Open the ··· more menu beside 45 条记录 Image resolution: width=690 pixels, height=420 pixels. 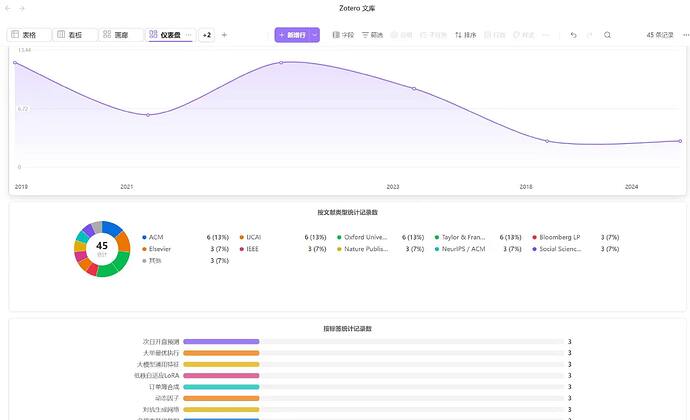coord(686,35)
